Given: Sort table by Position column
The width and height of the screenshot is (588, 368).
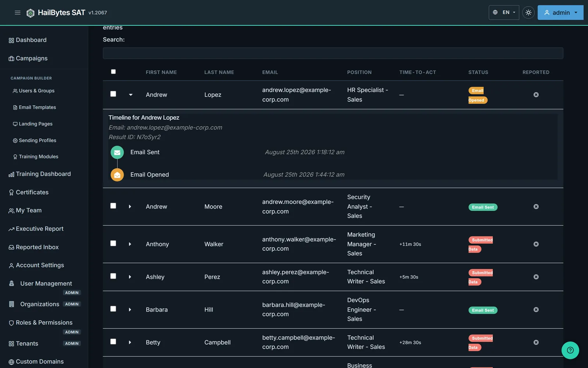Looking at the screenshot, I should 359,72.
